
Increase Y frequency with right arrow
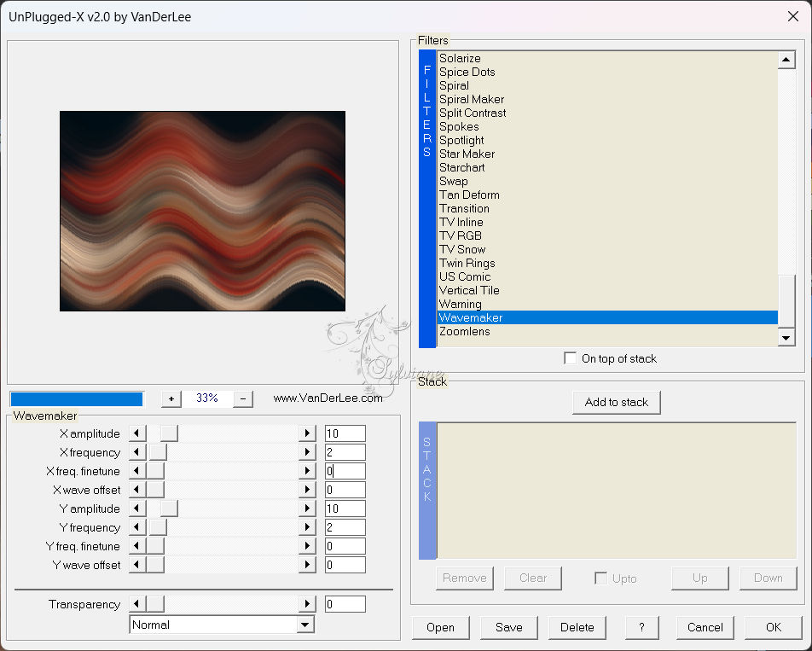[x=307, y=527]
